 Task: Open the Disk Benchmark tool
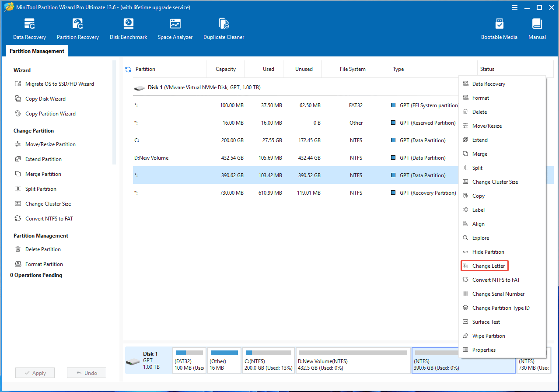pyautogui.click(x=128, y=29)
